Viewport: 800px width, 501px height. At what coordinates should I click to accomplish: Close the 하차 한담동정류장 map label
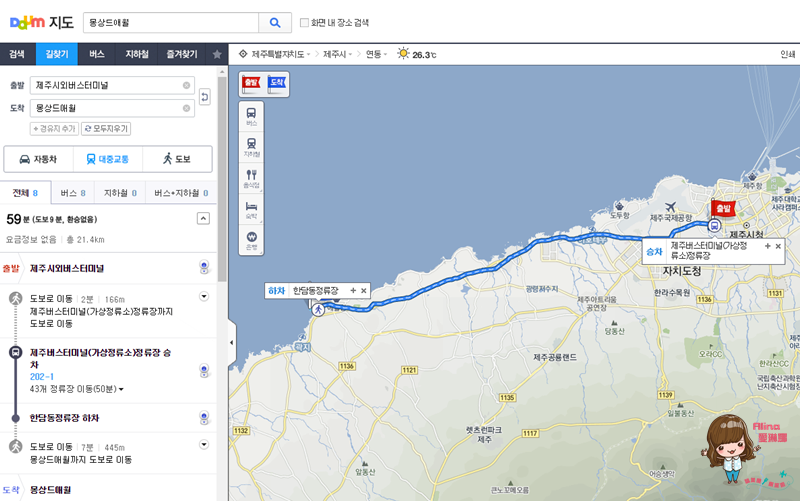[364, 290]
